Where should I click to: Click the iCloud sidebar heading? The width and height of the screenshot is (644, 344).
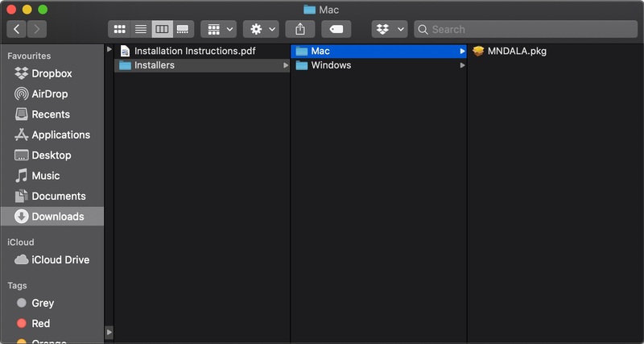pos(21,242)
